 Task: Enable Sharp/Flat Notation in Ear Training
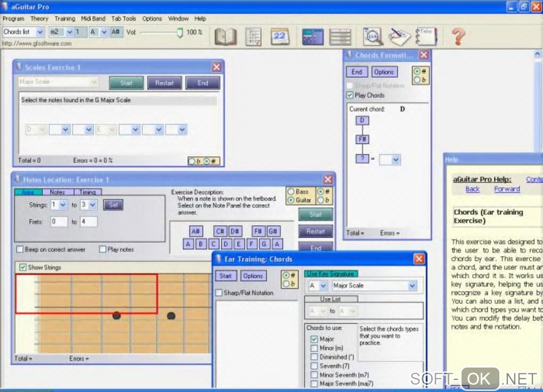pos(219,293)
